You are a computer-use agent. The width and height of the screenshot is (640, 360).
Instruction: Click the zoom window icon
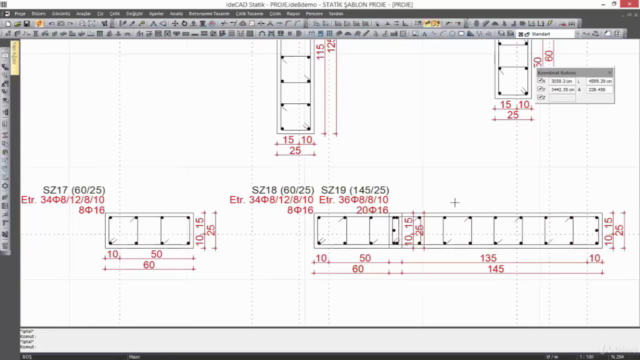click(x=92, y=24)
